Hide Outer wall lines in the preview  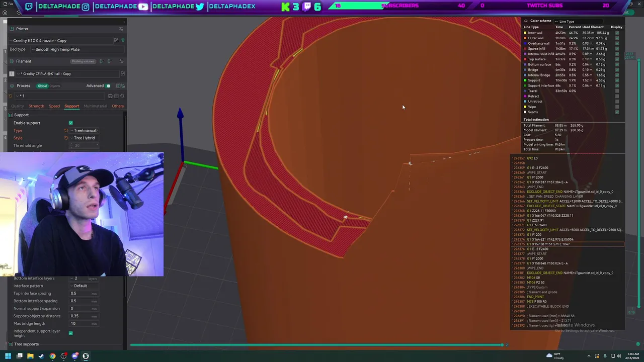[617, 38]
